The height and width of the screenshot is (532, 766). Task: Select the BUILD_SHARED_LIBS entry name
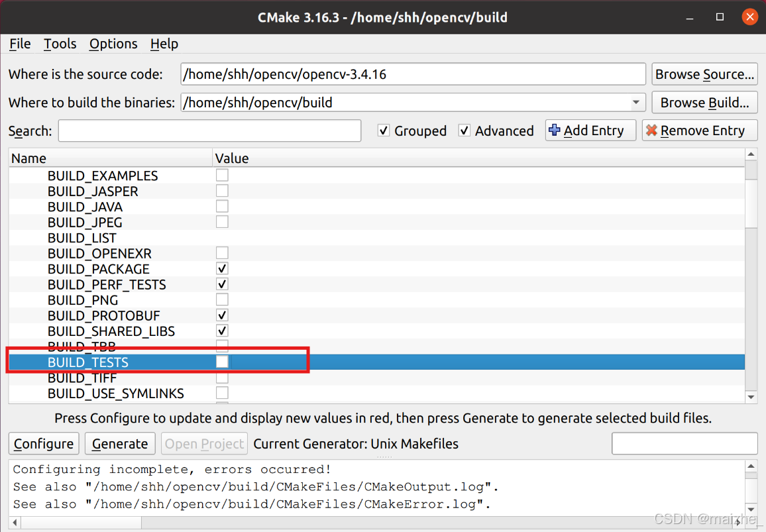click(111, 331)
